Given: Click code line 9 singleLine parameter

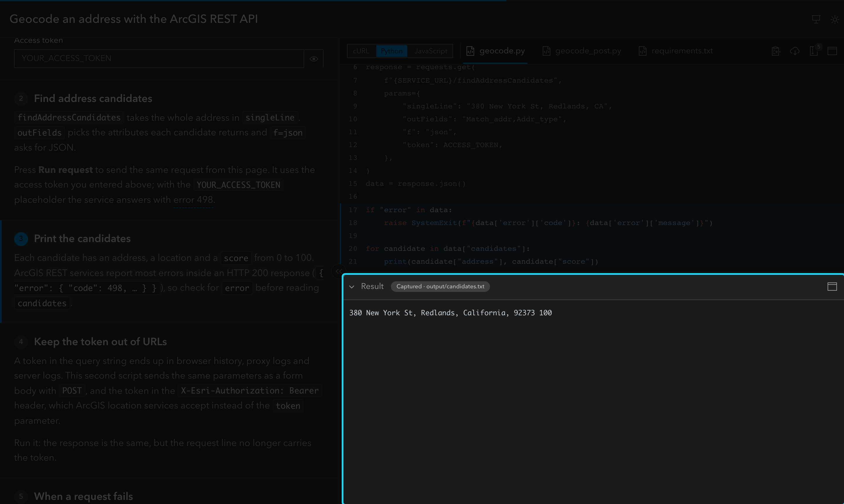Looking at the screenshot, I should [507, 106].
